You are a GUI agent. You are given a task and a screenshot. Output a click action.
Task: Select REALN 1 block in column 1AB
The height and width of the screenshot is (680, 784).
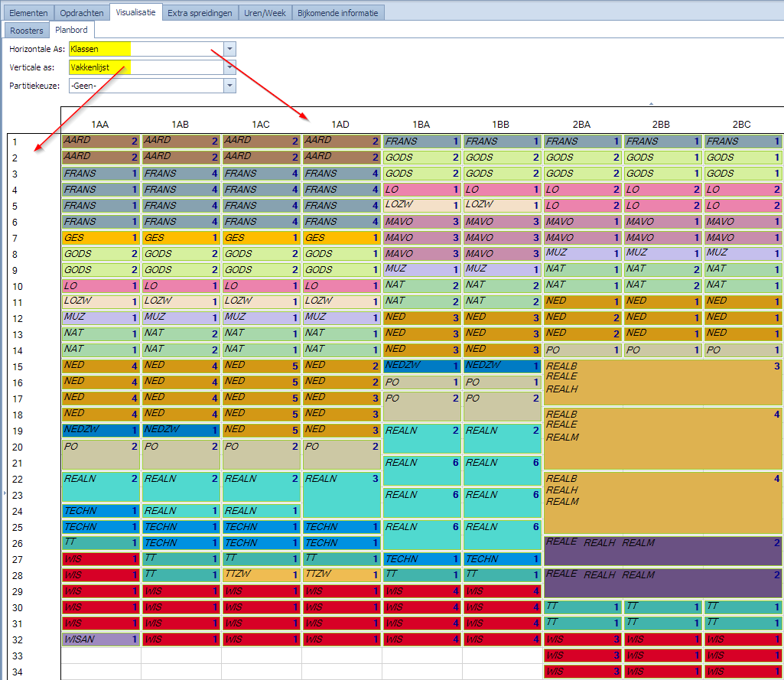[x=181, y=510]
